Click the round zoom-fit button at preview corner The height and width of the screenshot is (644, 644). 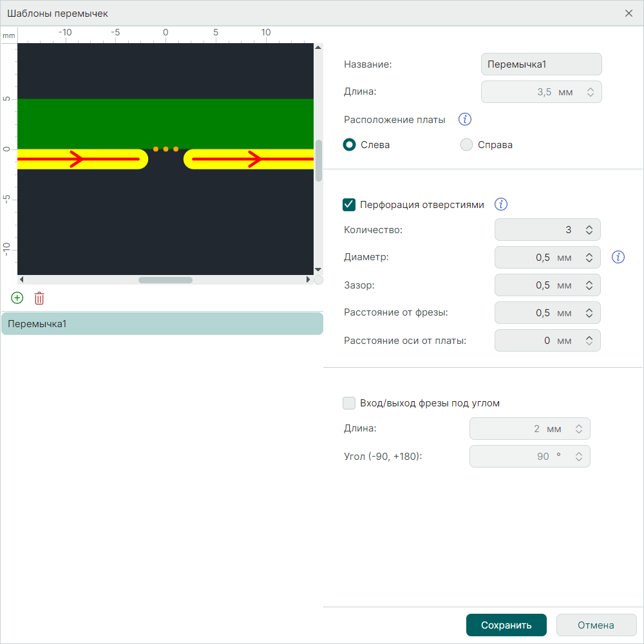(x=318, y=279)
